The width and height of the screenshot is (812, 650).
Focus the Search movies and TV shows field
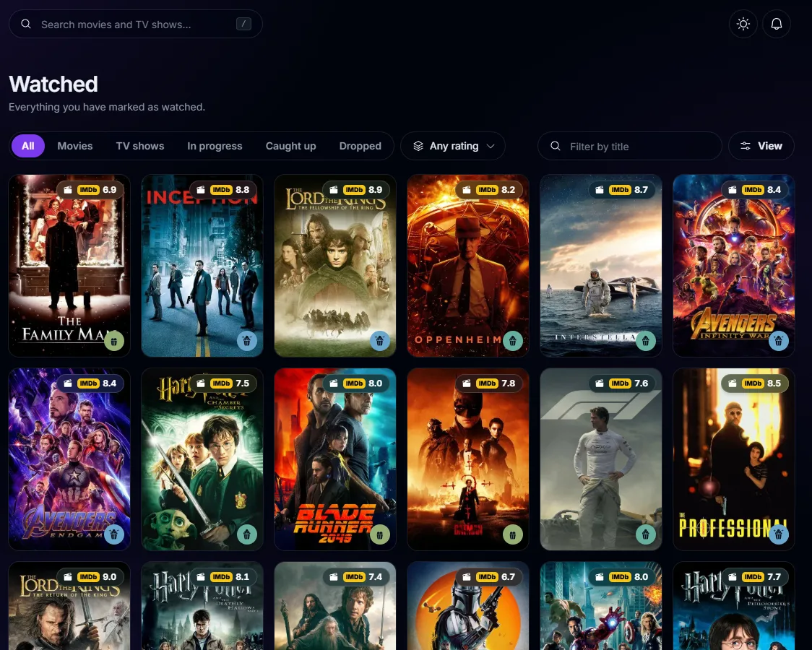click(136, 24)
